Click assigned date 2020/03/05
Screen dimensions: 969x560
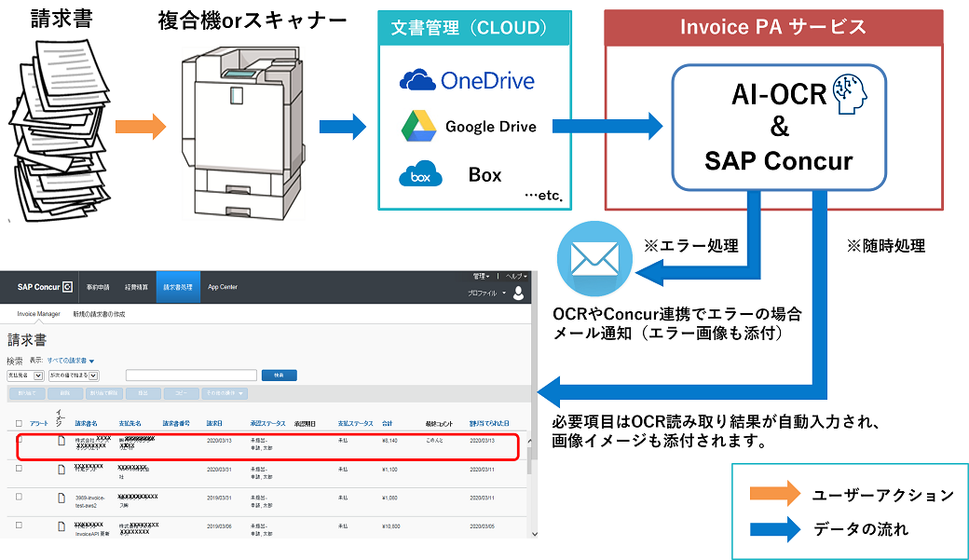pyautogui.click(x=482, y=526)
